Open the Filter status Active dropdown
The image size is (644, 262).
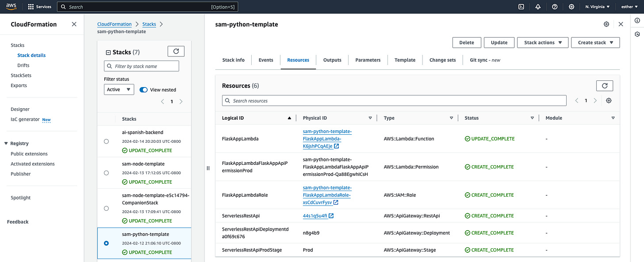[x=119, y=90]
